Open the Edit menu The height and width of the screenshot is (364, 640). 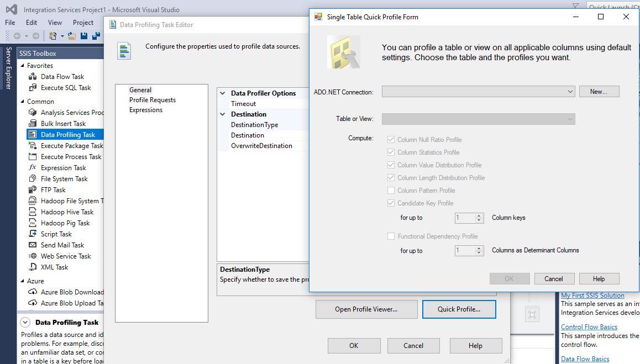pos(32,23)
